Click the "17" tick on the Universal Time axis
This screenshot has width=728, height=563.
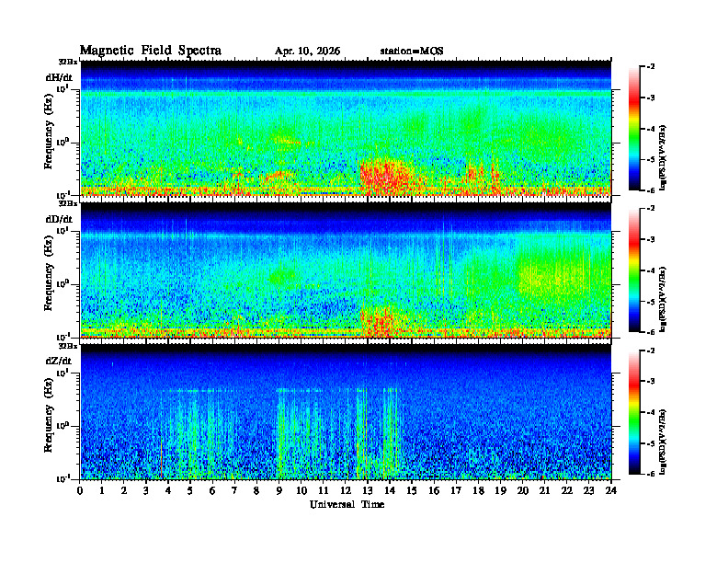pos(457,491)
